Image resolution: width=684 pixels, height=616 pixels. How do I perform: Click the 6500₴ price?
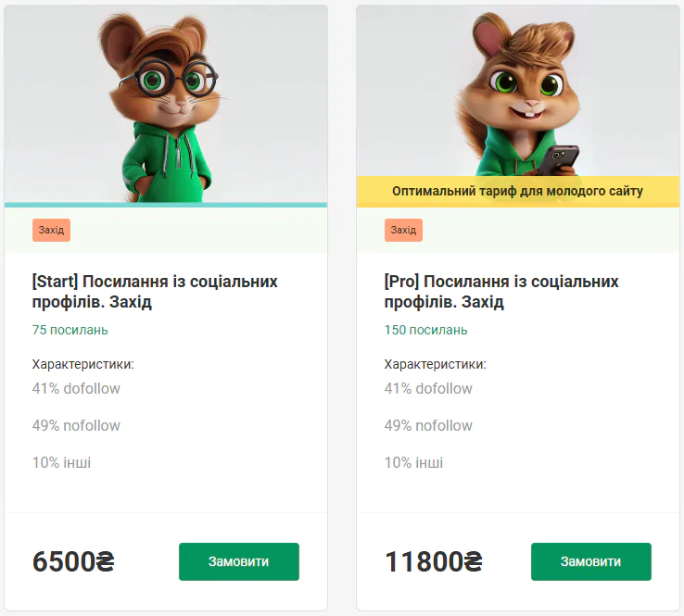[x=73, y=561]
